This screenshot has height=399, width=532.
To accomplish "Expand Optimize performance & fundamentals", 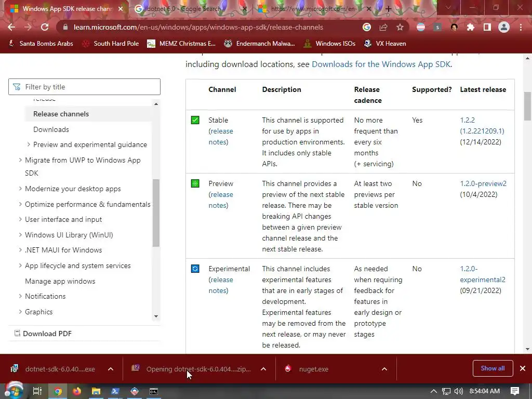I will pos(20,204).
